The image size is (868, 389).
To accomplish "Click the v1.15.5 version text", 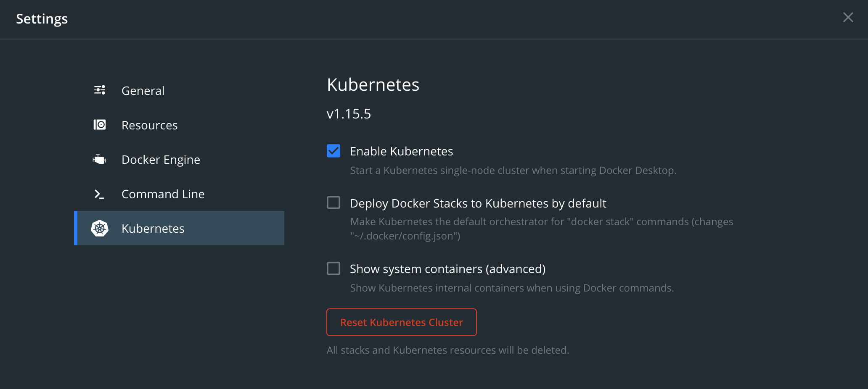I will pos(349,114).
